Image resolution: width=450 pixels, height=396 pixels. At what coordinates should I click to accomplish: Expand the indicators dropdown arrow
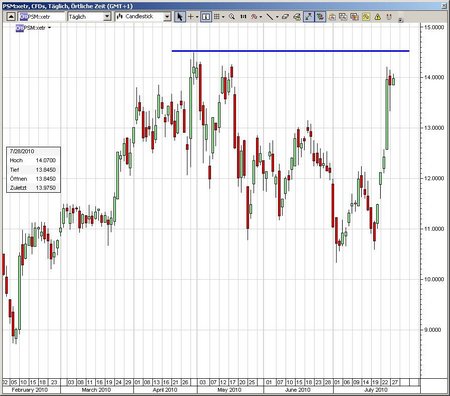[261, 17]
